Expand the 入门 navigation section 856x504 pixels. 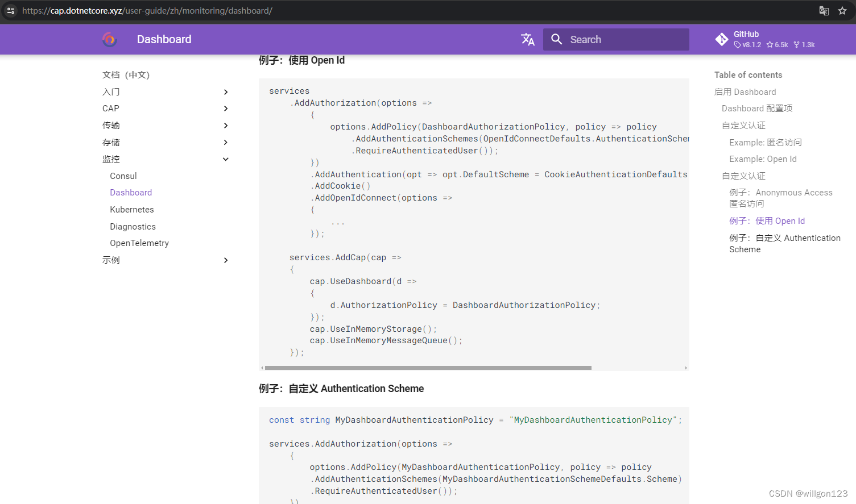click(x=226, y=92)
